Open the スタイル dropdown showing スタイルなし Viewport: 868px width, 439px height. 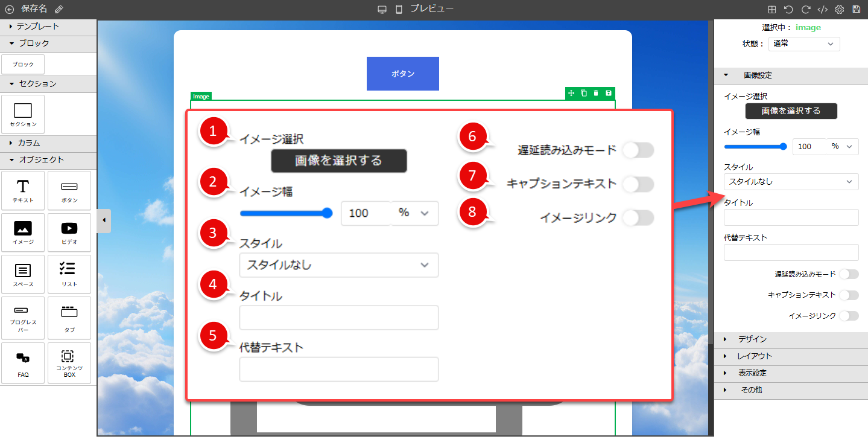[791, 182]
